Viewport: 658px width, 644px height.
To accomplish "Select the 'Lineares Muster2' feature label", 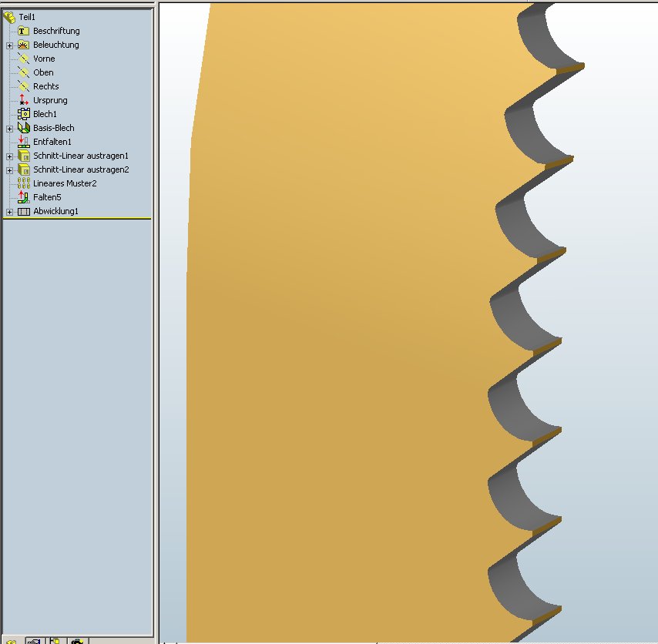I will (x=65, y=183).
